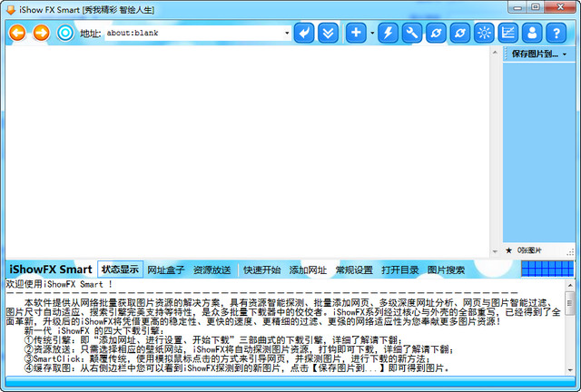Click the log panel scroll-down arrow
Screen dimensions: 581x392
click(x=570, y=370)
